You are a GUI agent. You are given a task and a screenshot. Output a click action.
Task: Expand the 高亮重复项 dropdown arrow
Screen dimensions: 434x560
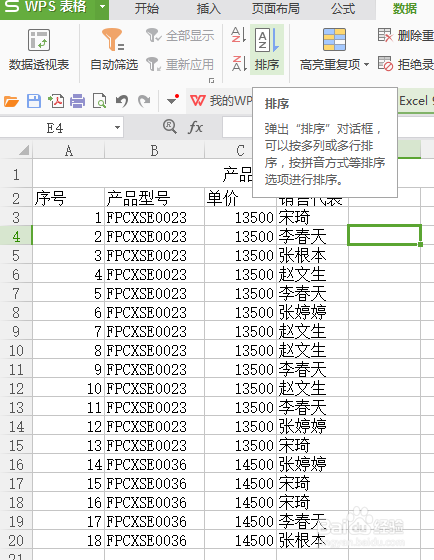tap(366, 65)
